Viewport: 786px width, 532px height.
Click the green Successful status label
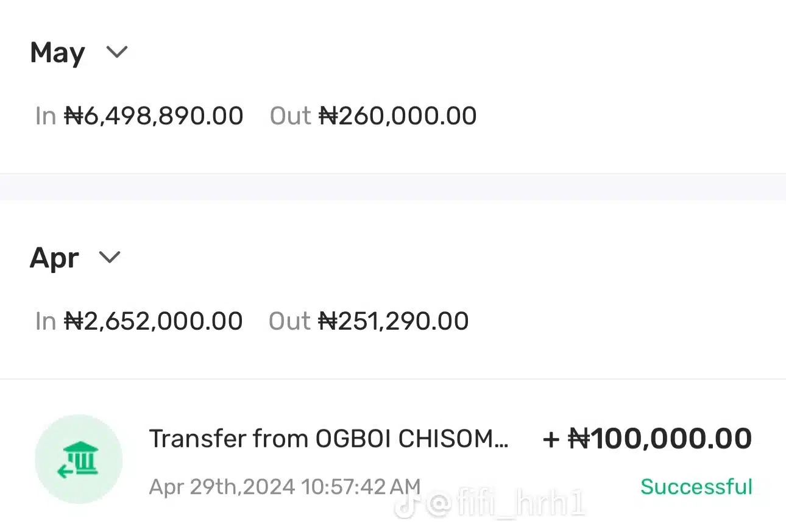(x=696, y=486)
